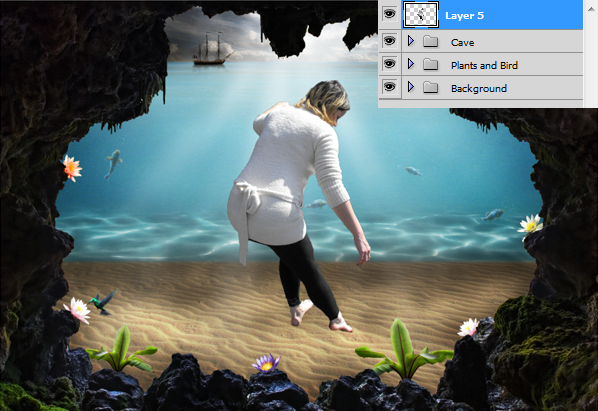This screenshot has height=411, width=598.
Task: Hide Layer 5 with its eye icon
Action: (389, 14)
